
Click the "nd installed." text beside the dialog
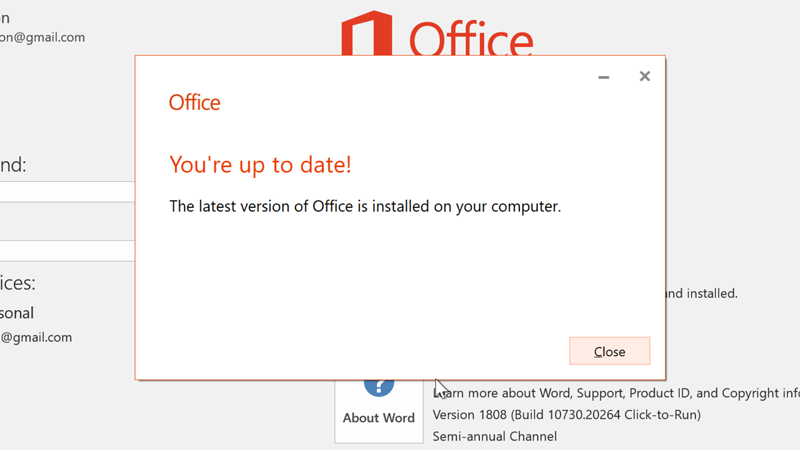702,294
